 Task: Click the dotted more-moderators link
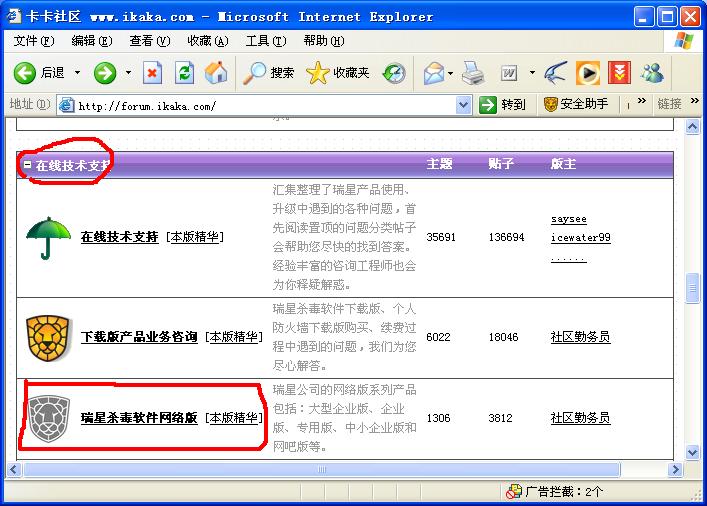pos(569,259)
